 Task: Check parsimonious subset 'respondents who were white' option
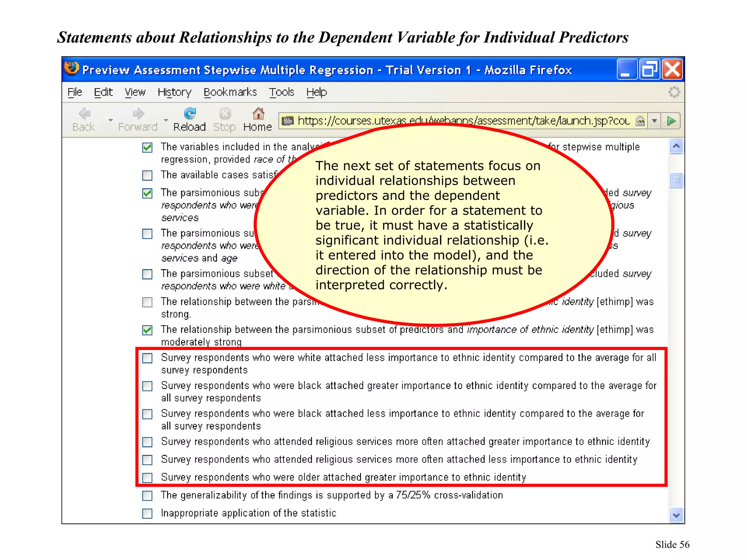click(147, 274)
